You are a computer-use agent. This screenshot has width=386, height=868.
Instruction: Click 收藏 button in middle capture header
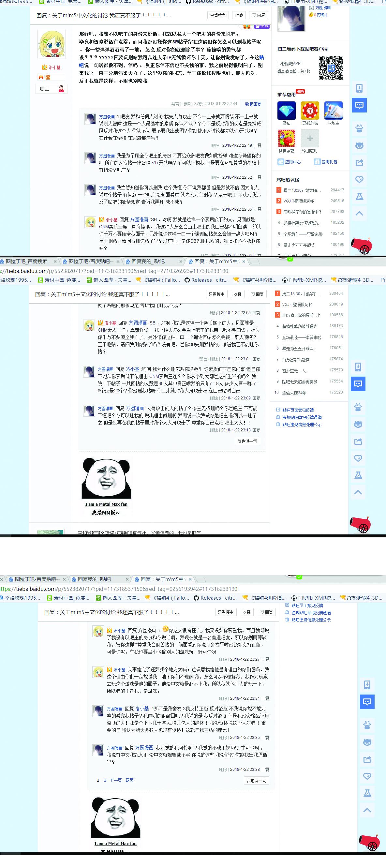click(x=237, y=294)
